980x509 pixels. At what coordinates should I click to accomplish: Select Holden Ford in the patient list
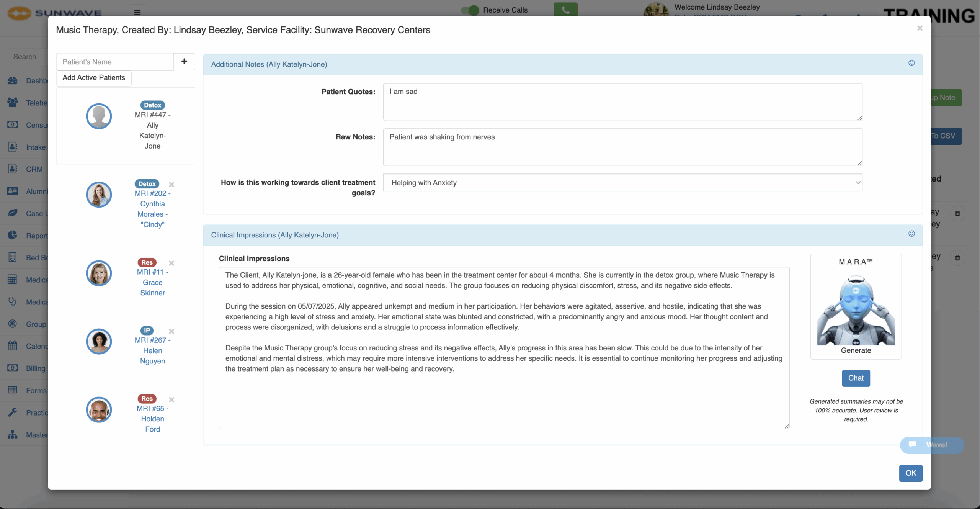click(x=152, y=419)
